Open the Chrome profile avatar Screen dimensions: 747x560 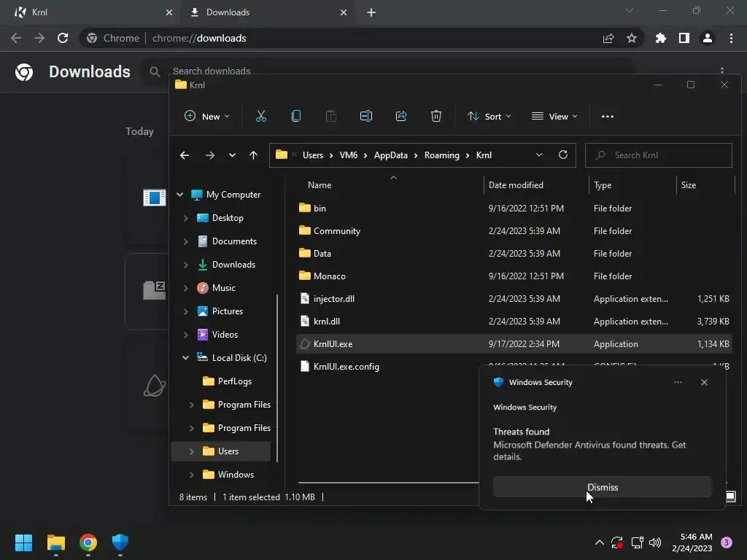708,38
